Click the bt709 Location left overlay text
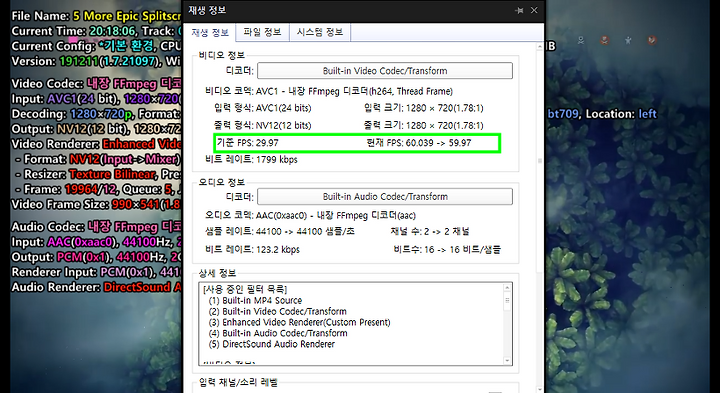Screen dimensions: 720x393 pos(602,114)
